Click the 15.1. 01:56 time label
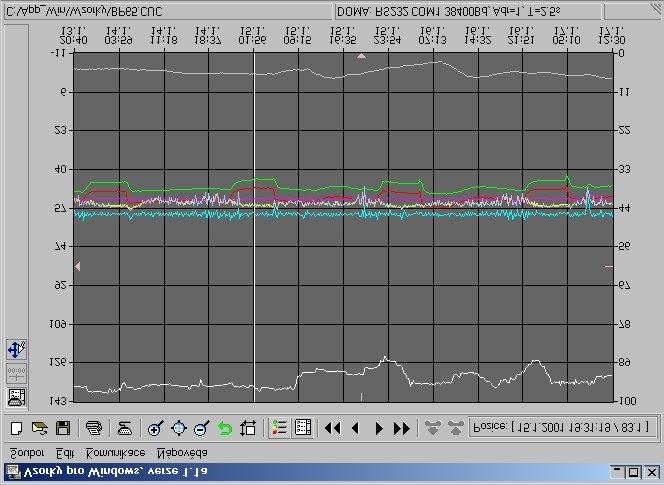664x485 pixels. [x=253, y=36]
